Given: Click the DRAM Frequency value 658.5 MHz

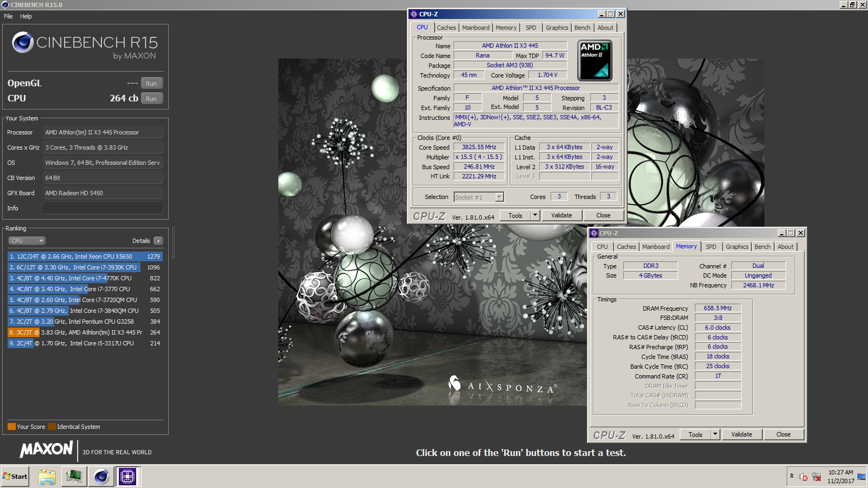Looking at the screenshot, I should (x=718, y=308).
